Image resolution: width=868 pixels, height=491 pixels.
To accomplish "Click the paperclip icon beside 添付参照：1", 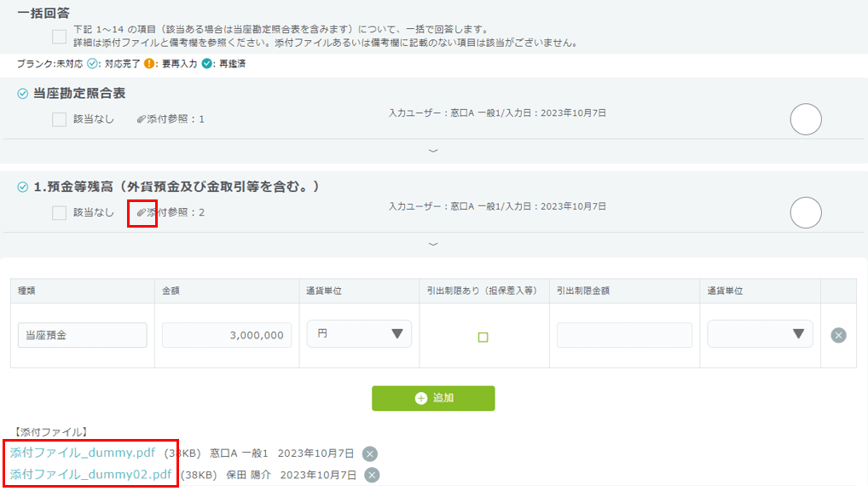I will coord(142,119).
